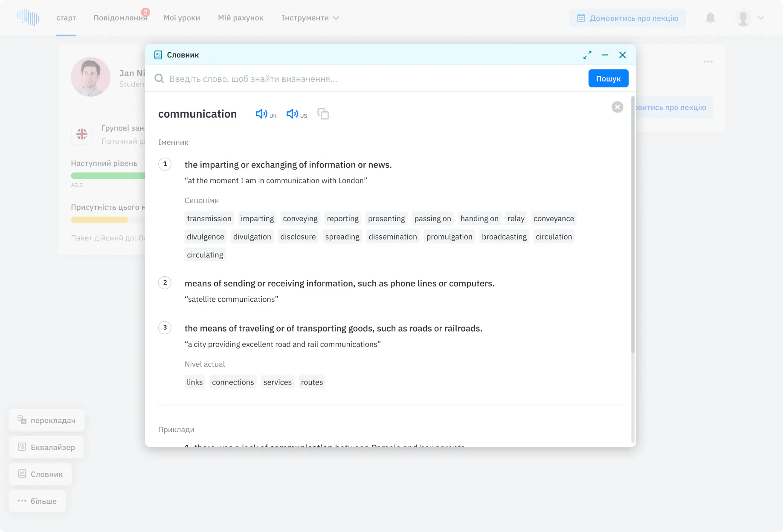Click the waveform logo icon
Image resolution: width=783 pixels, height=532 pixels.
[x=28, y=17]
